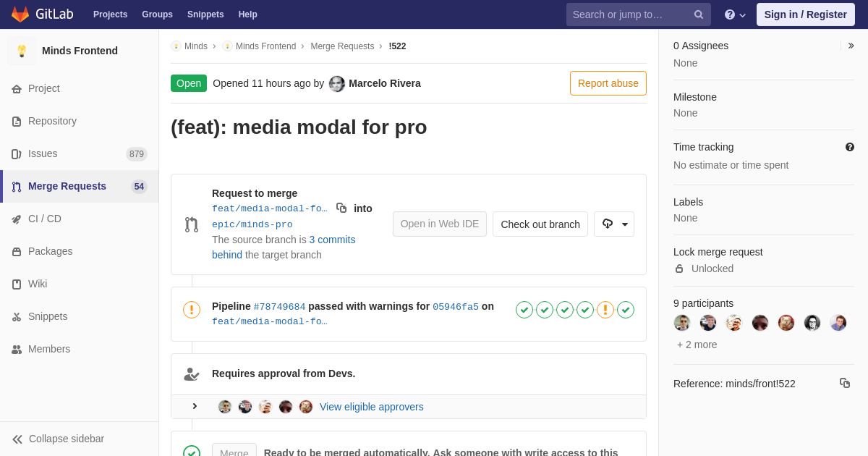The image size is (868, 456).
Task: Copy the merge request reference
Action: pos(844,383)
